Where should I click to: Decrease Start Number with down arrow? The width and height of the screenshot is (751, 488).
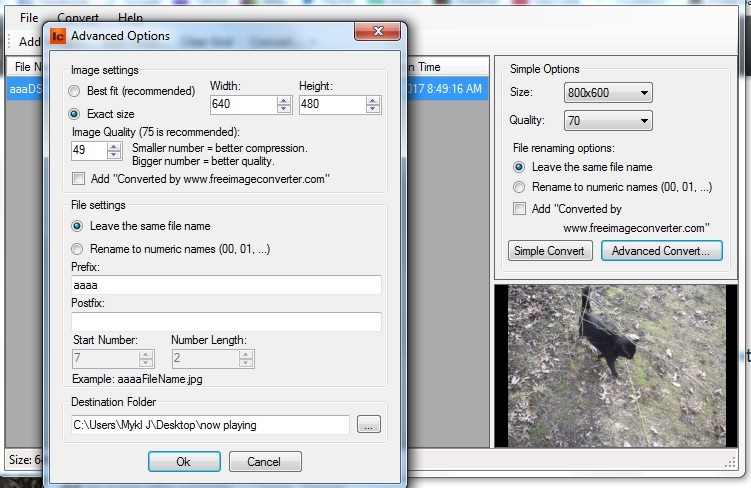147,363
